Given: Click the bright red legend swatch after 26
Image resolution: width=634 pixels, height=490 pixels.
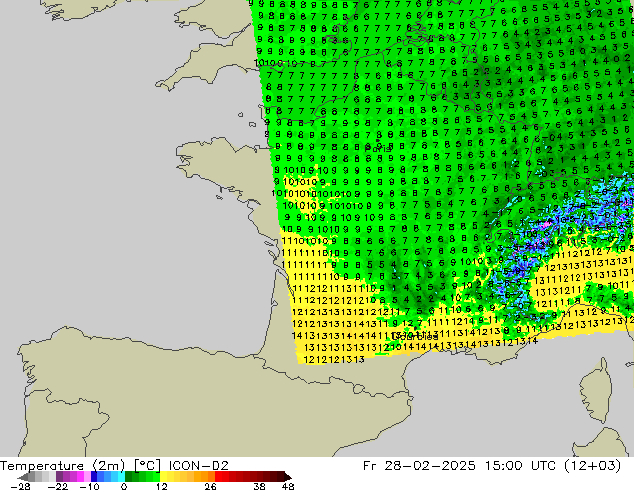Looking at the screenshot, I should 218,477.
